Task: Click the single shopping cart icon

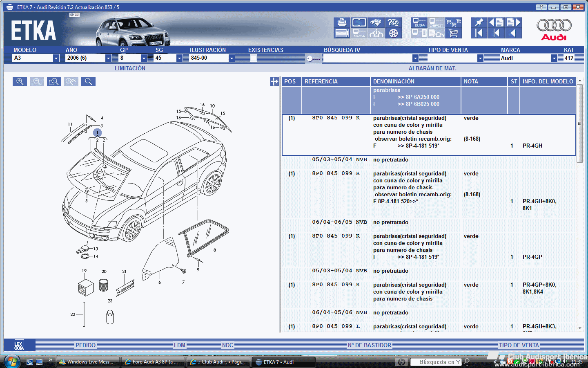Action: pyautogui.click(x=453, y=33)
